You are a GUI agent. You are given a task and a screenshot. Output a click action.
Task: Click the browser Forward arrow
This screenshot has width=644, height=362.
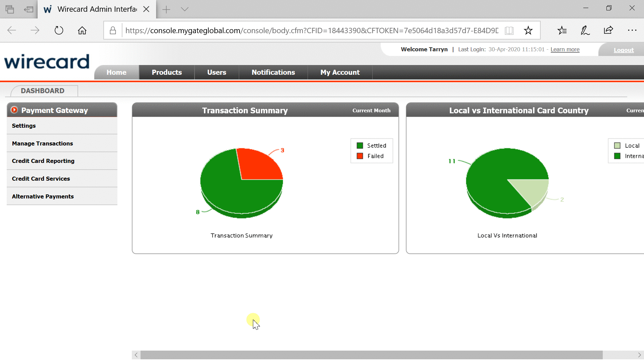pos(35,31)
